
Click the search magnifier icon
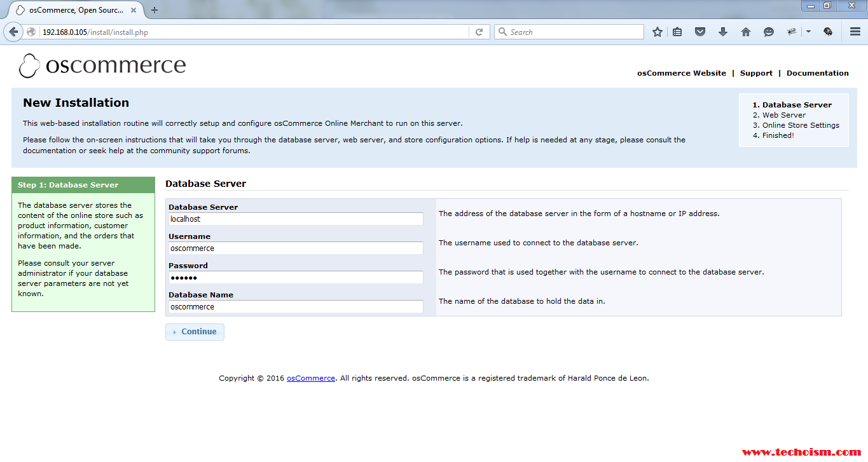(x=502, y=32)
